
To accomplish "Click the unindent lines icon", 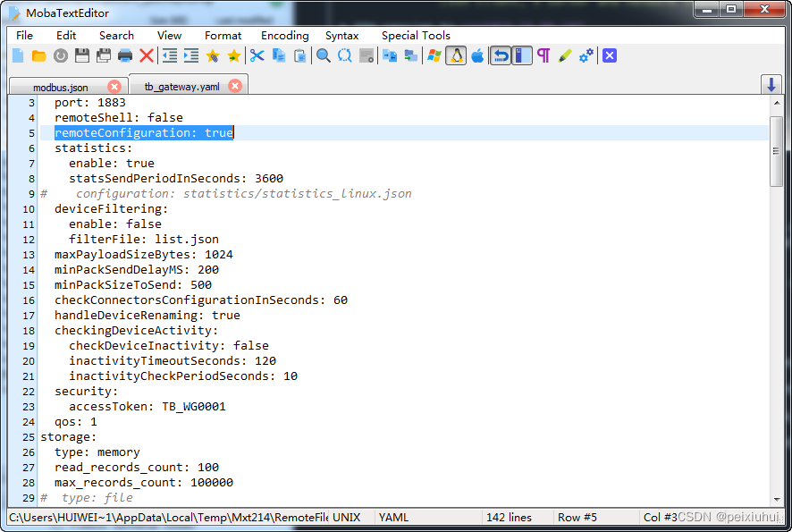I will click(x=170, y=55).
